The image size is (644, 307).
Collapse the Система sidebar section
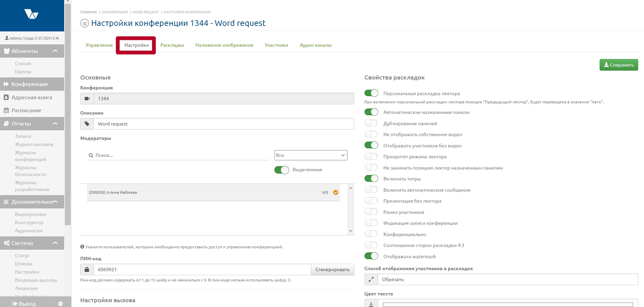click(x=55, y=243)
